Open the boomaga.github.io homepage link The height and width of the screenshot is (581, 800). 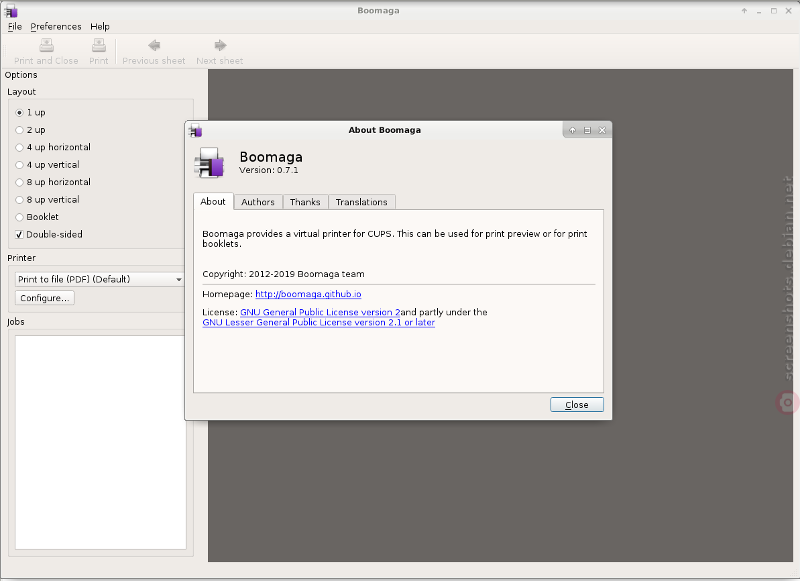click(308, 294)
